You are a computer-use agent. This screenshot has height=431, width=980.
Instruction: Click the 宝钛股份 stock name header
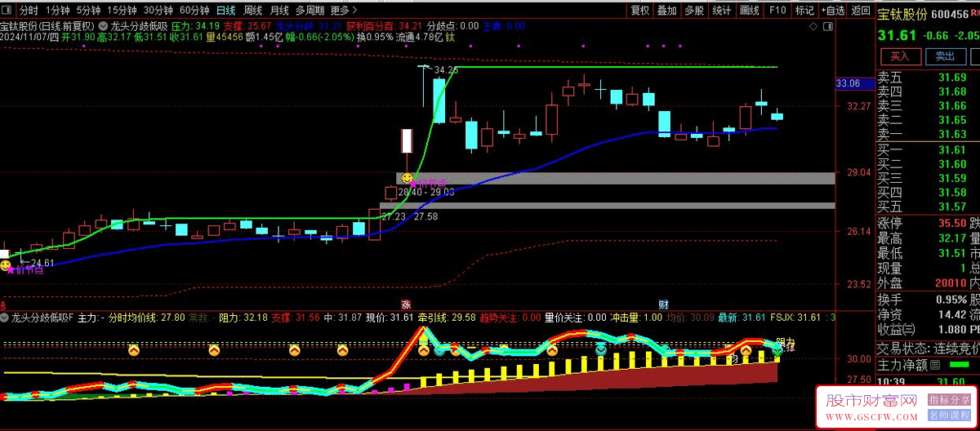[903, 15]
